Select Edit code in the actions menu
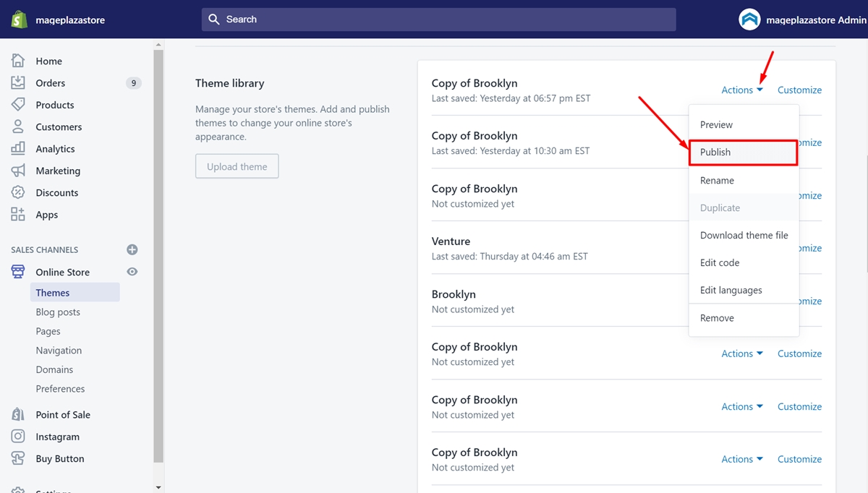Image resolution: width=868 pixels, height=493 pixels. [x=744, y=262]
